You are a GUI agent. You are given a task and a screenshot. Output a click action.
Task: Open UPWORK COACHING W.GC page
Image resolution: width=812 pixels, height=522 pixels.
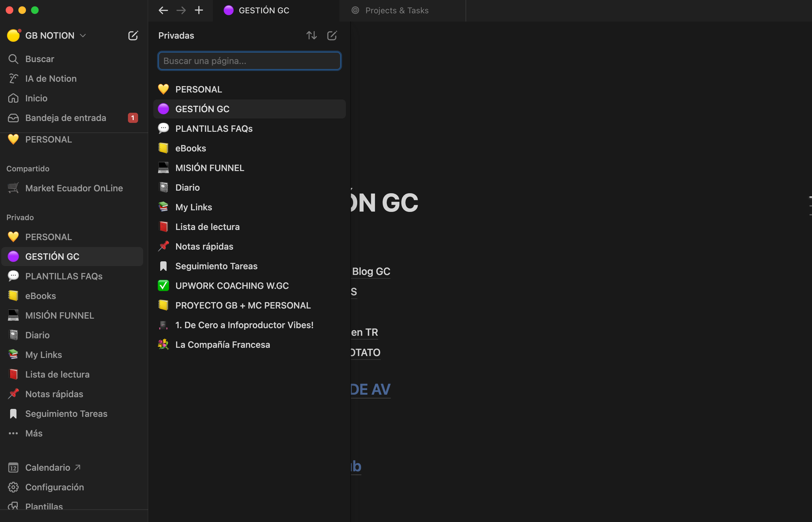pyautogui.click(x=250, y=286)
